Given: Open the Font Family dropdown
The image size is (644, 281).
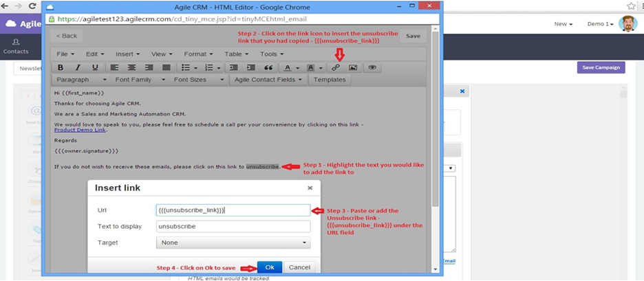Looking at the screenshot, I should coord(140,80).
